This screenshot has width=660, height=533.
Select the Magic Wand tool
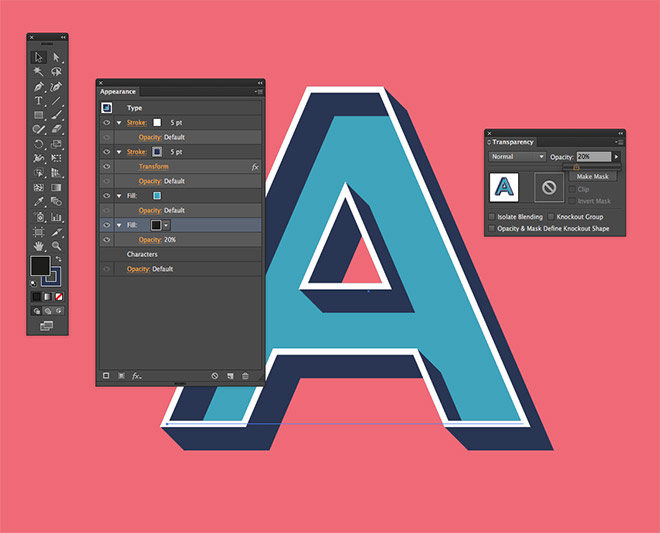coord(38,71)
